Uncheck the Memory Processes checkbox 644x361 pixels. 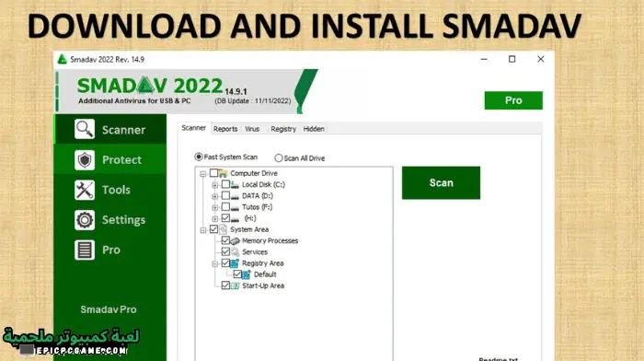[x=225, y=240]
